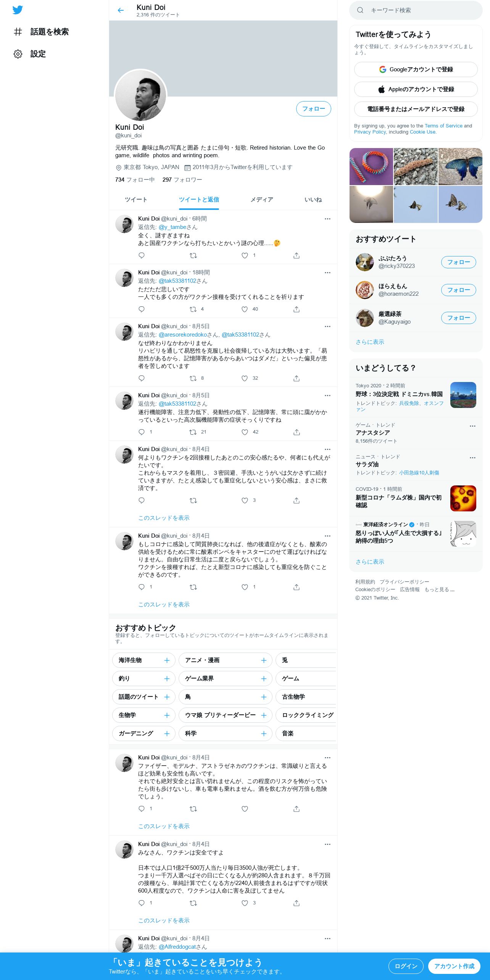Follow 話題のツイート topic with plus
The width and height of the screenshot is (490, 980).
[167, 697]
